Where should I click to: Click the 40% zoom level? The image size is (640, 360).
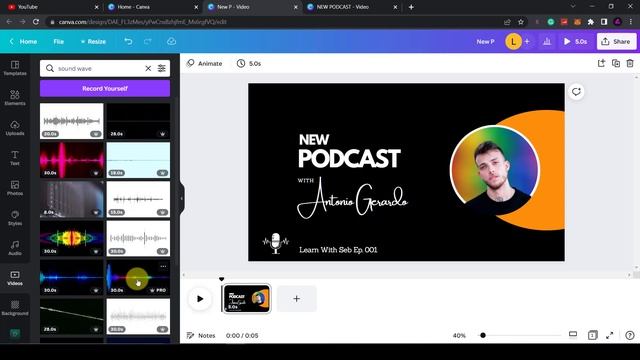[459, 336]
